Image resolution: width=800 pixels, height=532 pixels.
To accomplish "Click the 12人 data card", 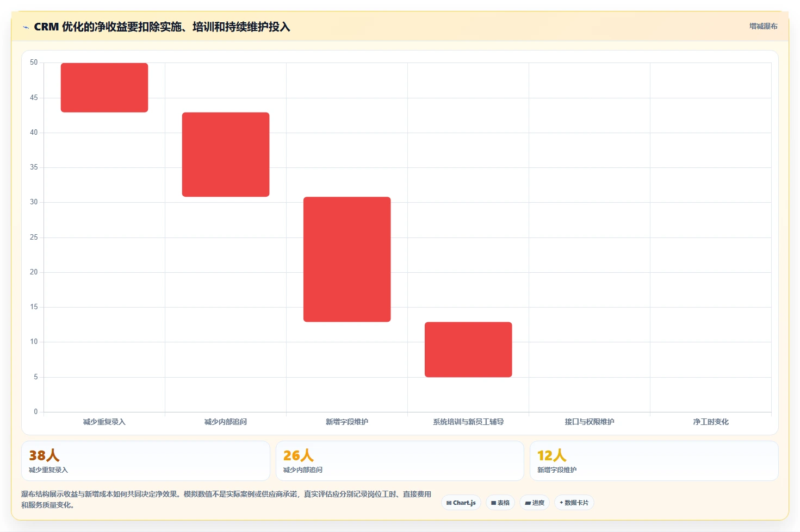I will (x=654, y=461).
